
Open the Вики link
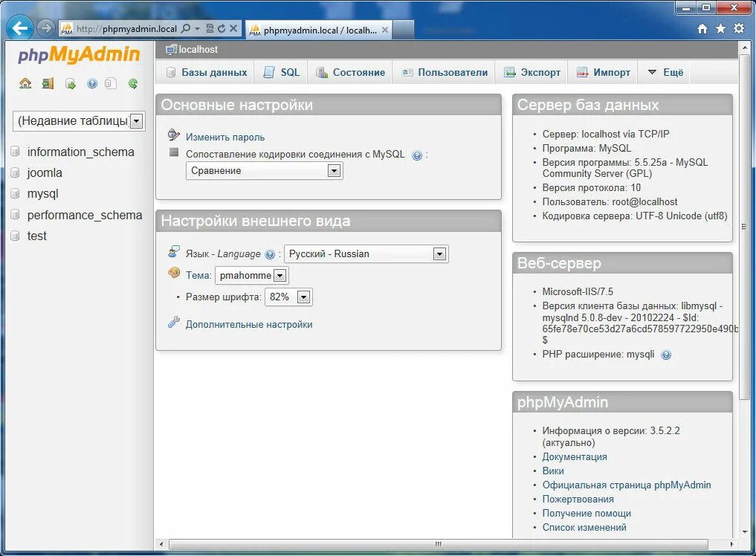click(x=552, y=471)
